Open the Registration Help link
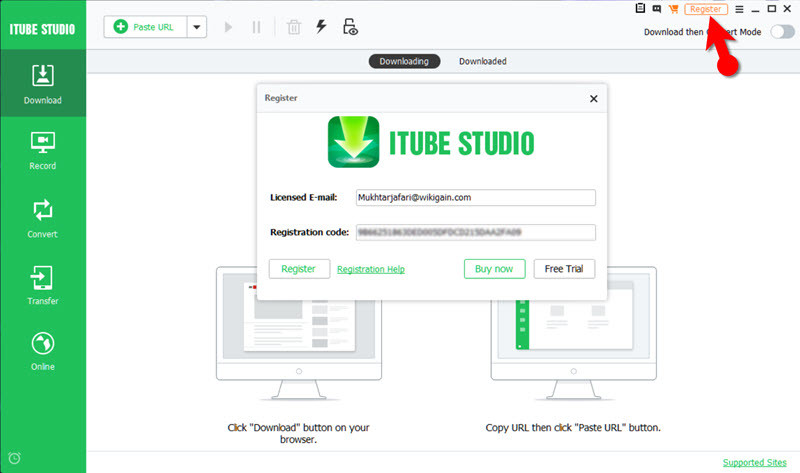This screenshot has height=473, width=800. pyautogui.click(x=371, y=269)
